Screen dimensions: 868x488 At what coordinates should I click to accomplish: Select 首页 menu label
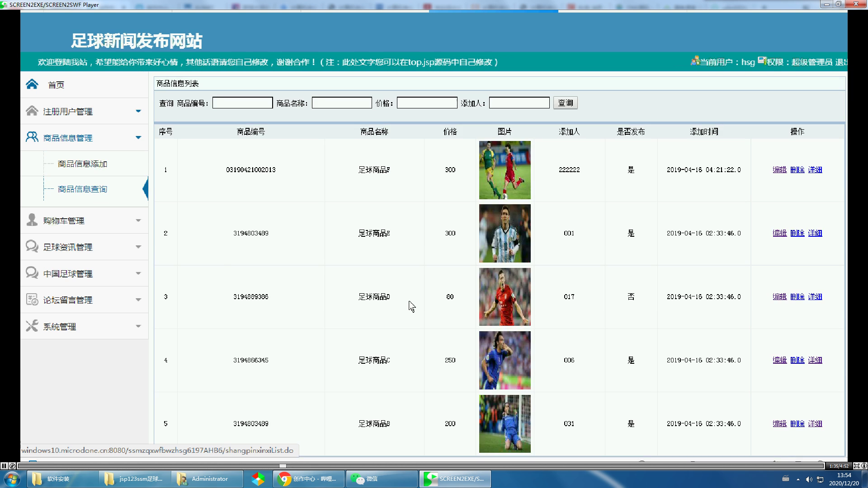pos(56,85)
